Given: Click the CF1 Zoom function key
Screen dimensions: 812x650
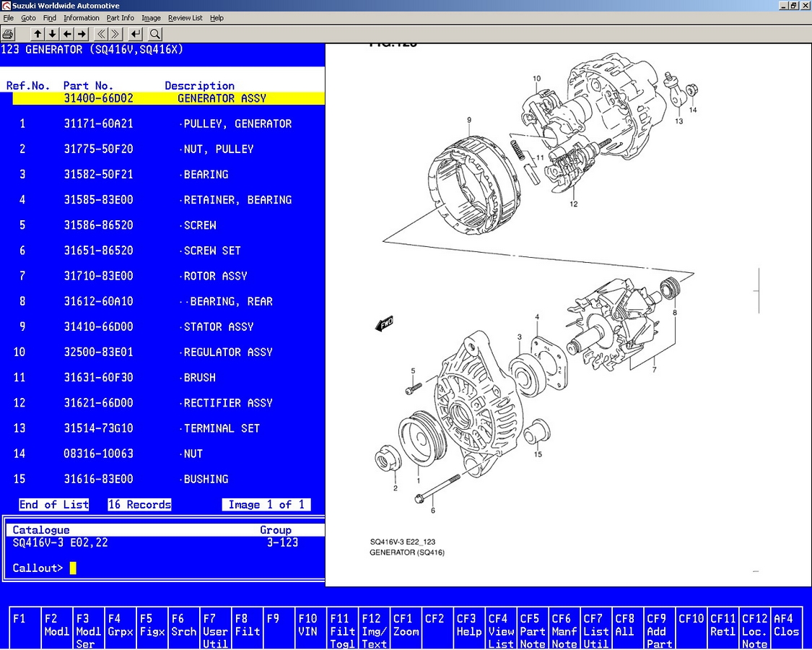Looking at the screenshot, I should click(x=406, y=628).
